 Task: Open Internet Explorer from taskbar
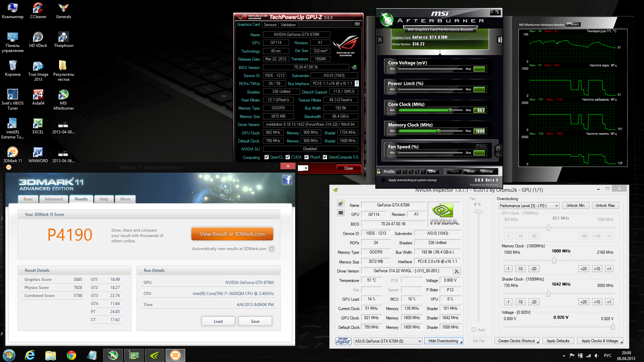(30, 355)
